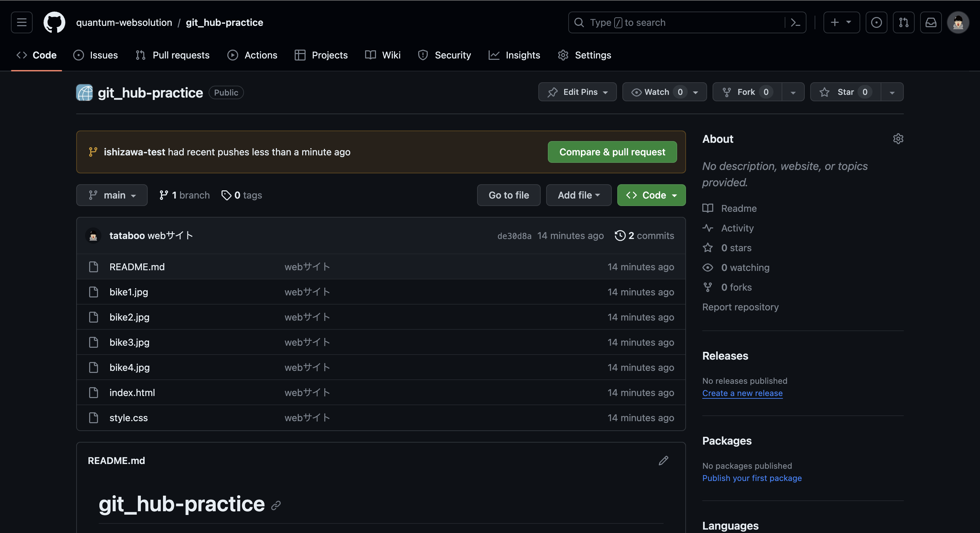The height and width of the screenshot is (533, 980).
Task: Open the Edit Pins dropdown
Action: 577,92
